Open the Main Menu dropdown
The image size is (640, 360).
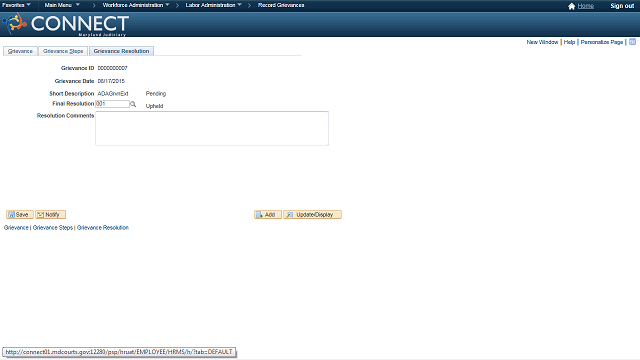[62, 5]
